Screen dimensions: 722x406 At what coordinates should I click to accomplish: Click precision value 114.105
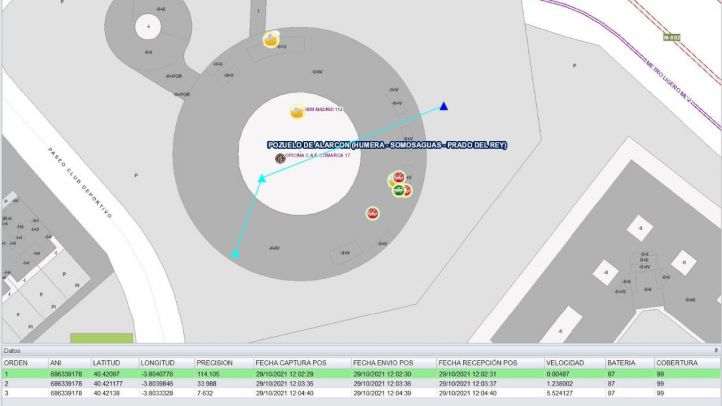pyautogui.click(x=209, y=374)
